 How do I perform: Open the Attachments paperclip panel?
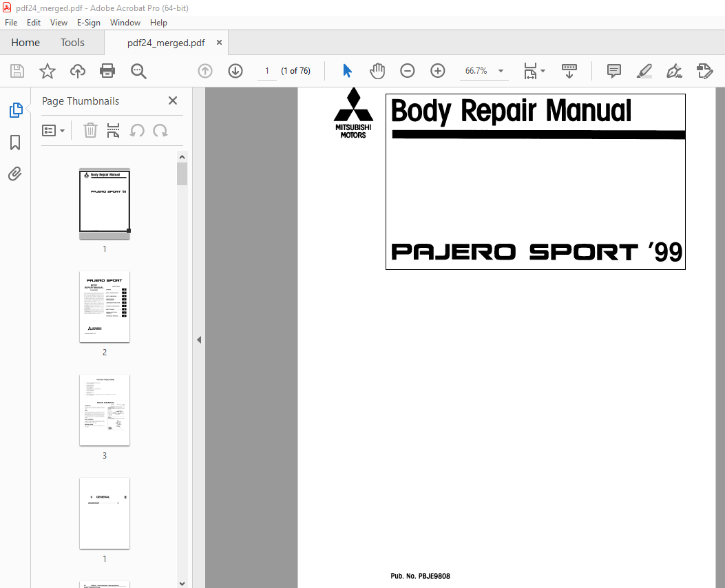pos(14,174)
